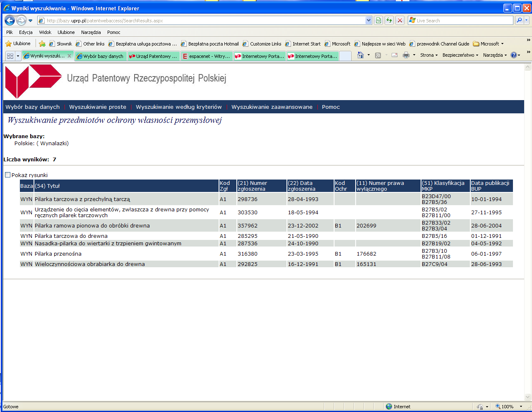
Task: Open the Quick Tabs grid icon
Action: click(x=10, y=56)
